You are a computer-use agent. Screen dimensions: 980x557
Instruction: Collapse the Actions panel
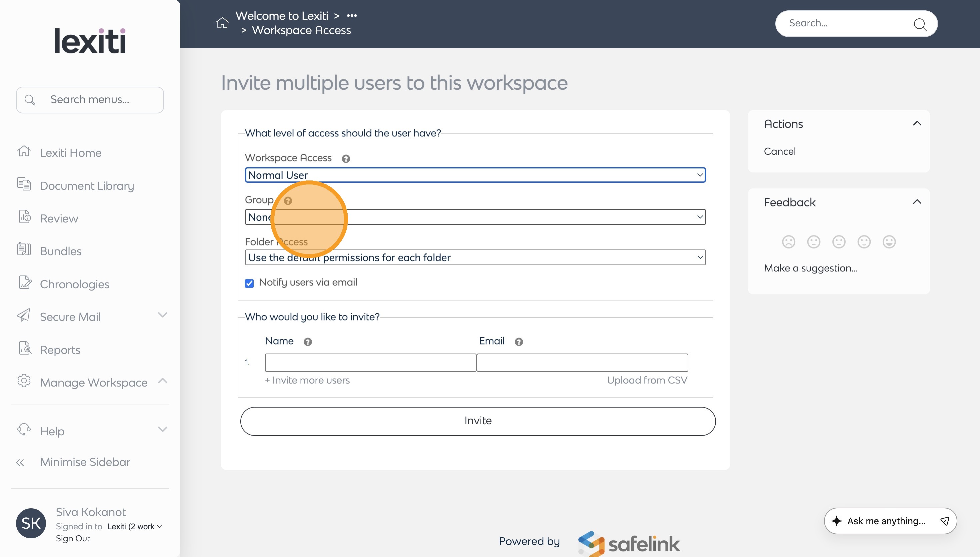coord(917,123)
